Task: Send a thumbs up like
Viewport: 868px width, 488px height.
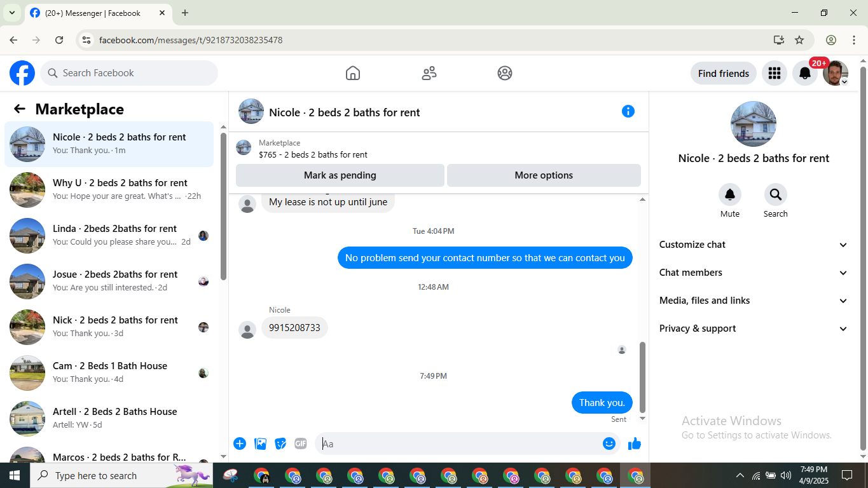Action: coord(635,444)
